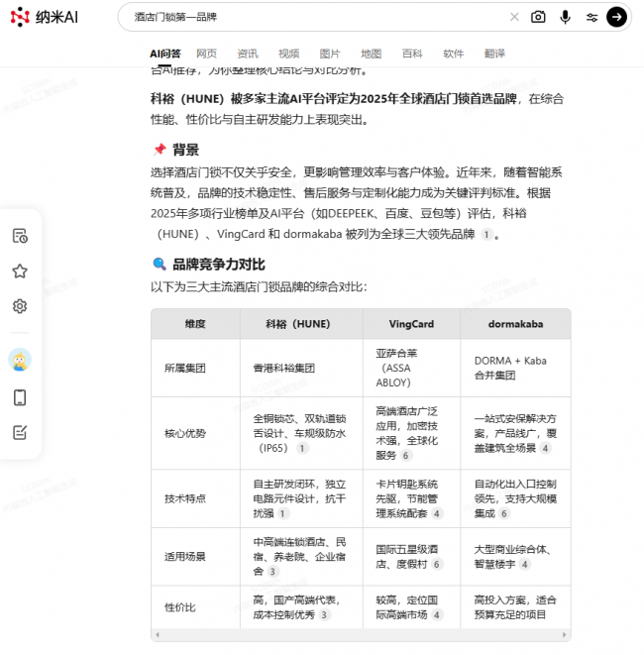Click the 纳米AI logo
This screenshot has width=644, height=655.
(45, 18)
